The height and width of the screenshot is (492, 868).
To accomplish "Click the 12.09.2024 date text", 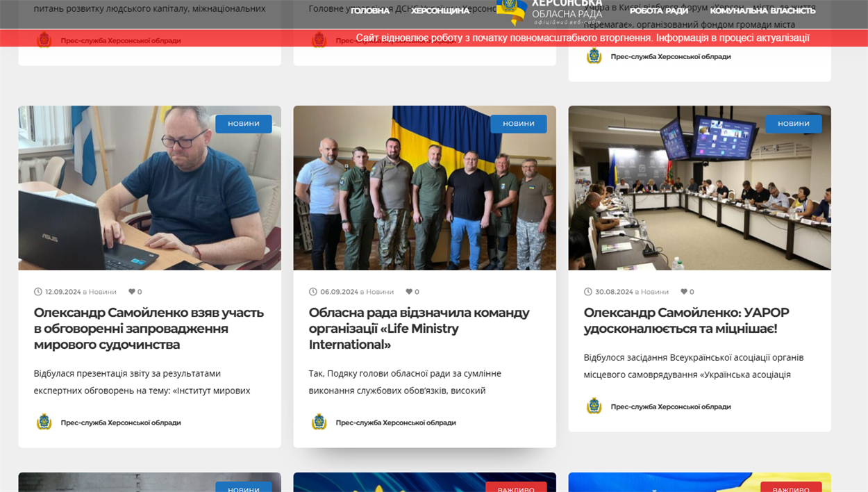I will point(63,292).
